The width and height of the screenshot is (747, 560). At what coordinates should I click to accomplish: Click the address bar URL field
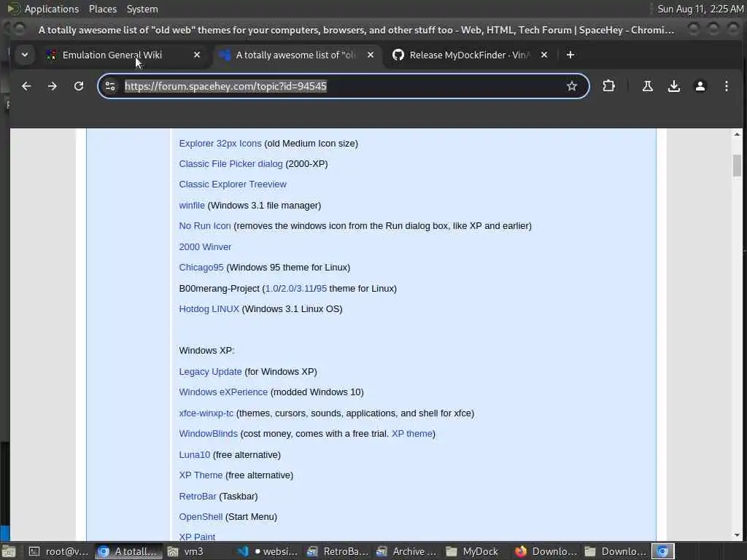pyautogui.click(x=343, y=86)
